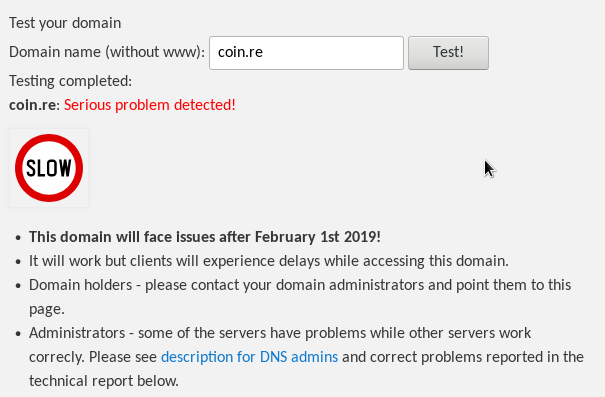Click the 'technical report below' line
The image size is (605, 397).
click(104, 381)
